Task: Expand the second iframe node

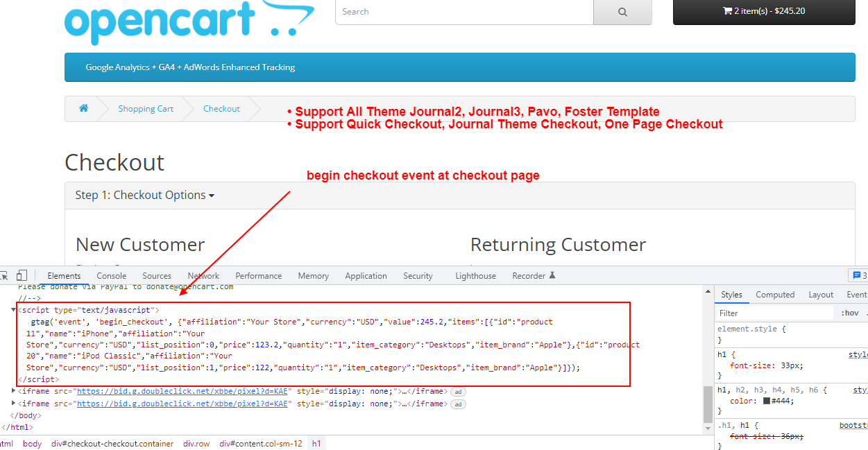Action: pos(14,404)
